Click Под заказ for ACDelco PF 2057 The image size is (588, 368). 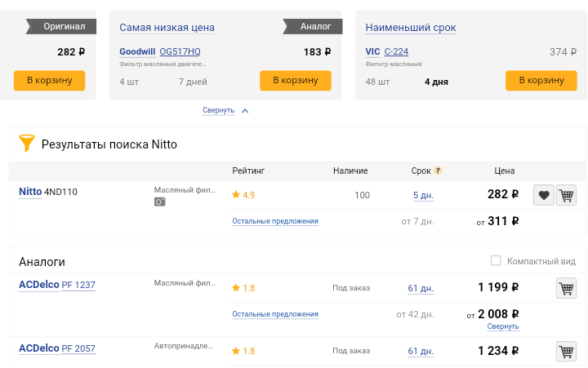click(x=351, y=351)
